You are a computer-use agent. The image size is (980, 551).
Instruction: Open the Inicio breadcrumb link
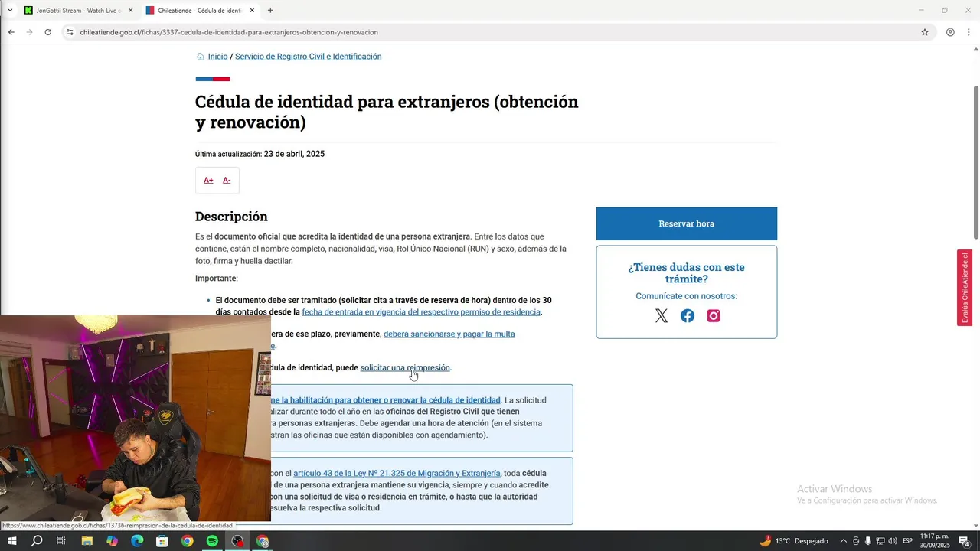tap(217, 57)
